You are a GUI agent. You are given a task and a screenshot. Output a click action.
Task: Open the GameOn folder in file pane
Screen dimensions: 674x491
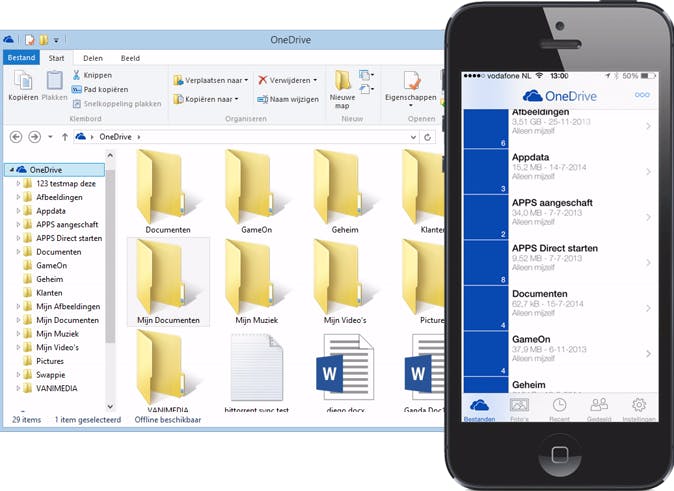coord(257,191)
